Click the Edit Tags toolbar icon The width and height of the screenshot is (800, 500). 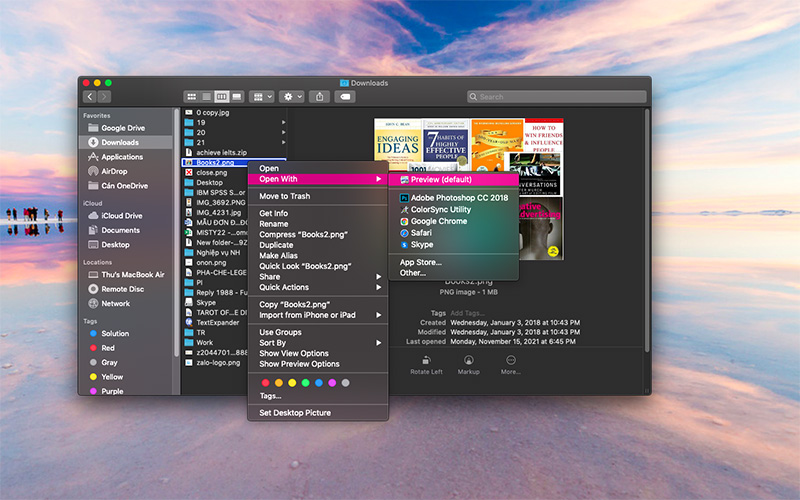tap(345, 97)
